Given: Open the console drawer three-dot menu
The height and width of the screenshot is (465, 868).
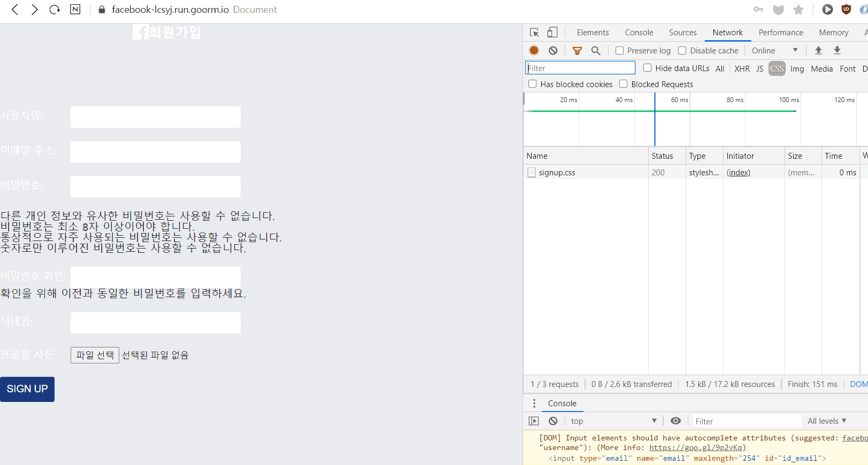Looking at the screenshot, I should tap(534, 404).
